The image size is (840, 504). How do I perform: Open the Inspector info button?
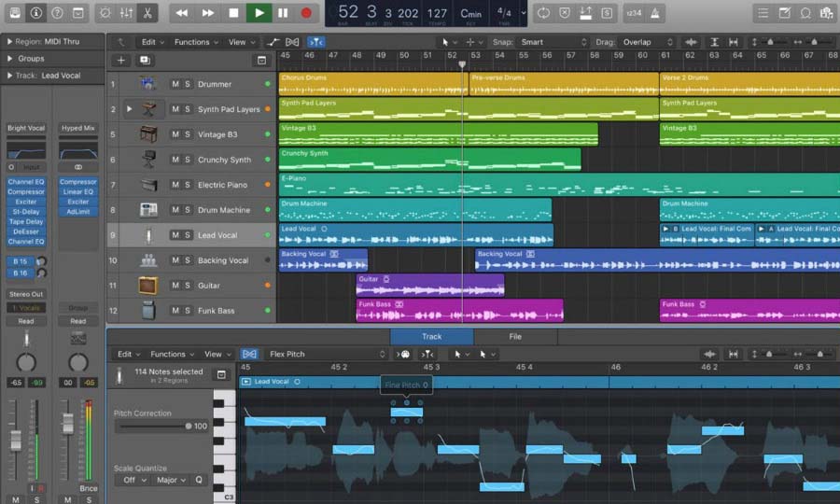[x=36, y=13]
